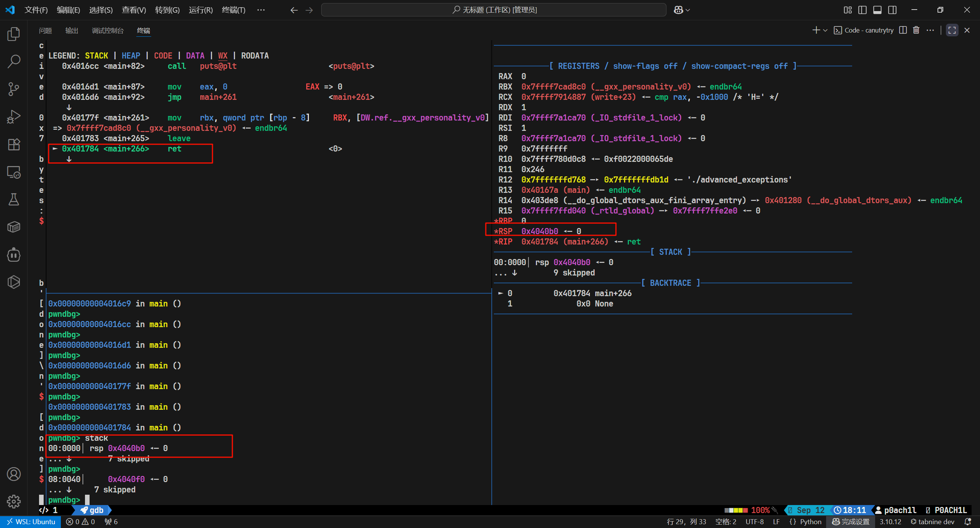Click the command center search box
The height and width of the screenshot is (528, 980).
pos(494,10)
